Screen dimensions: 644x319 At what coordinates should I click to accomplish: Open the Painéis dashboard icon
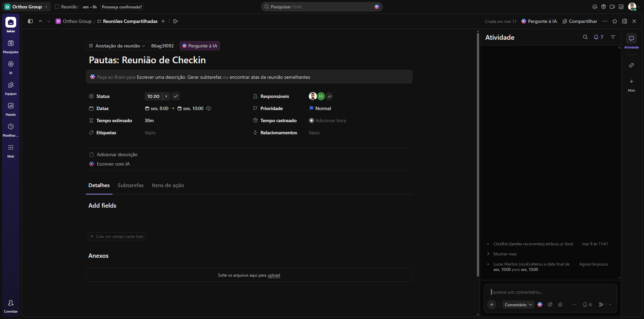(x=11, y=106)
